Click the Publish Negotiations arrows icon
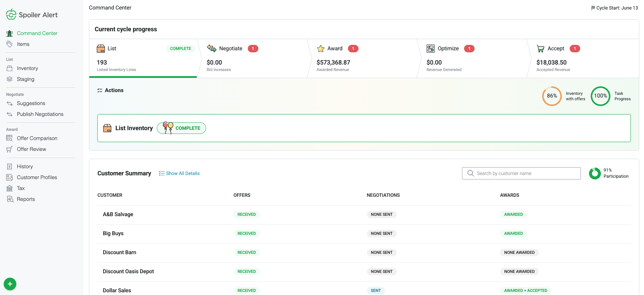Viewport: 644px width, 295px height. coord(10,114)
